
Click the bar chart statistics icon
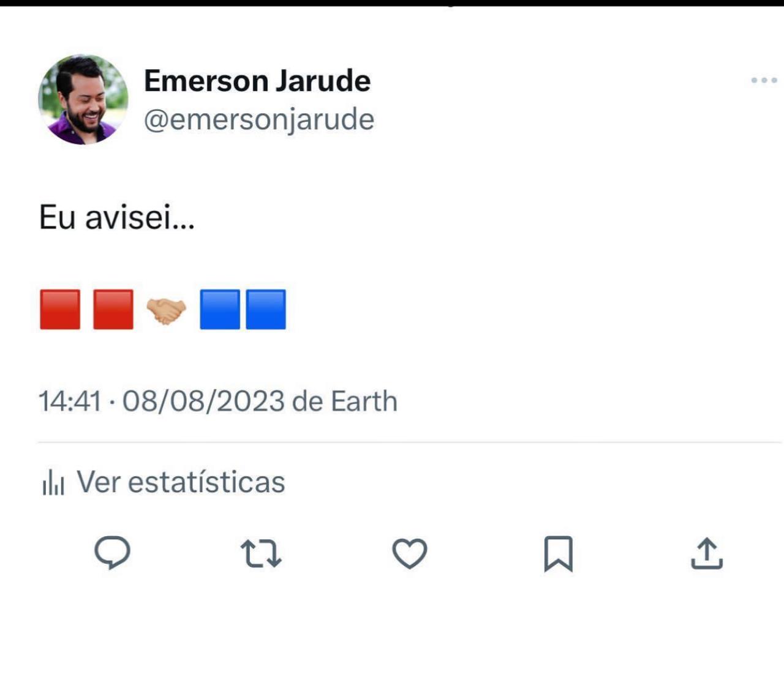click(53, 482)
